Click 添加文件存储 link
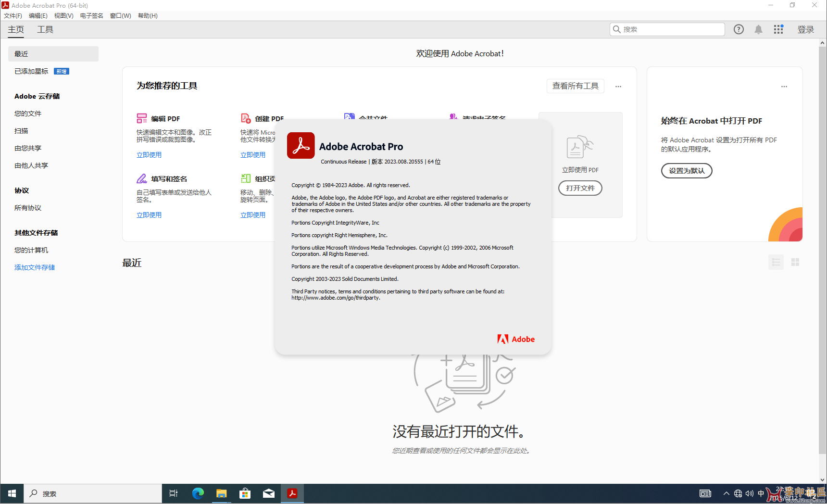Screen dimensions: 827x504 (35, 267)
